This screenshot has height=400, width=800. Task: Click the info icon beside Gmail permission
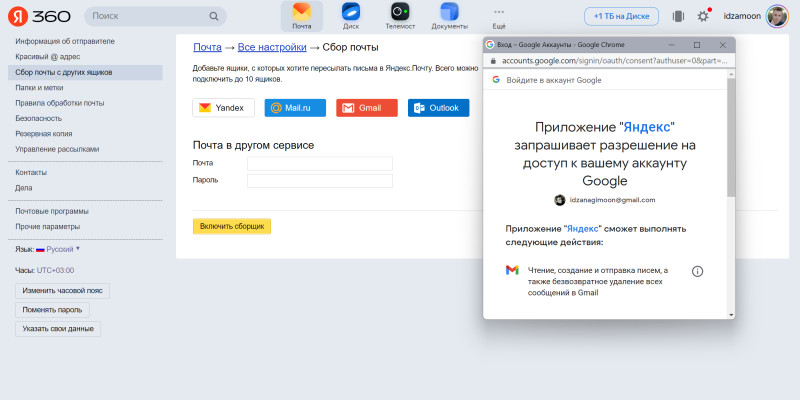697,271
